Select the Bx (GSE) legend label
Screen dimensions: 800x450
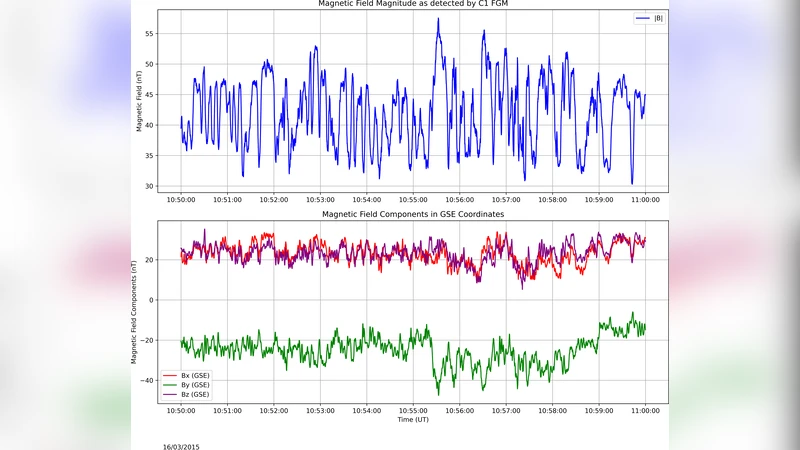[195, 374]
